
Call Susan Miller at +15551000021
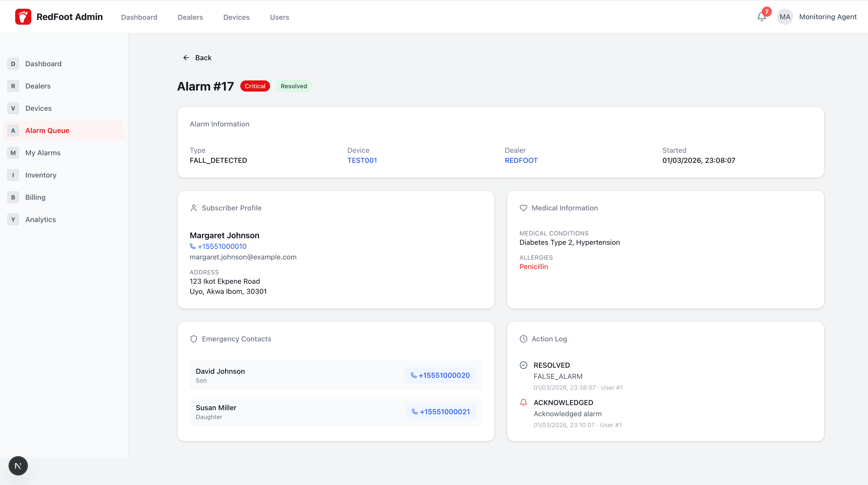(441, 412)
